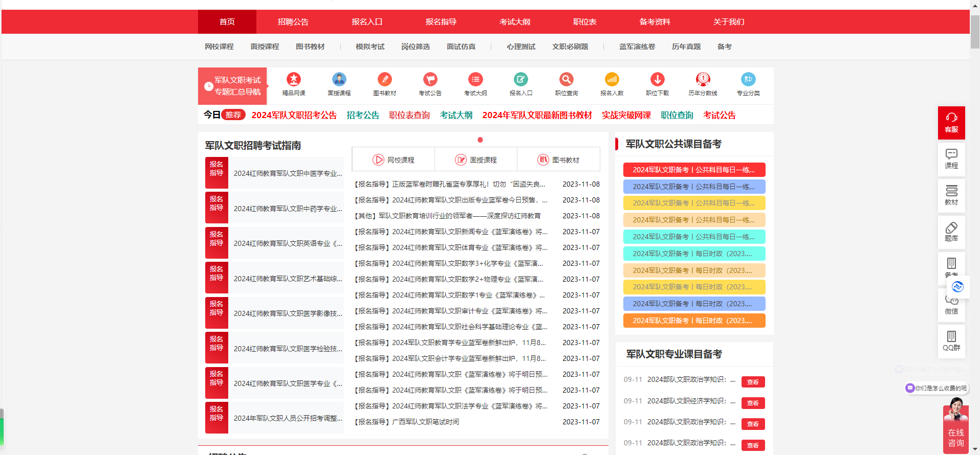Open the 职位查询 magnifier icon
Screen dimensions: 980x455
coord(566,80)
